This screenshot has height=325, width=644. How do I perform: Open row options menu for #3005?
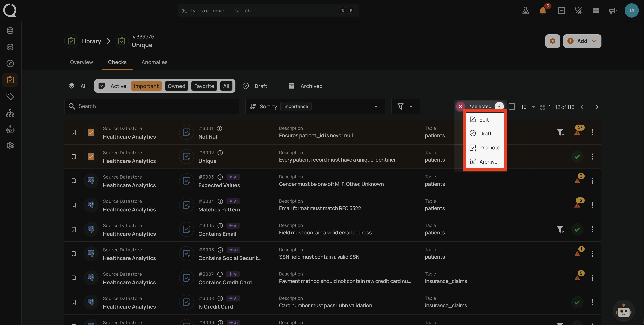tap(592, 229)
